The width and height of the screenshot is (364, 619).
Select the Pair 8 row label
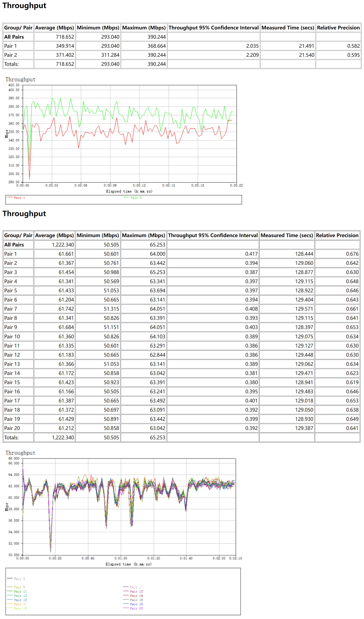point(10,318)
